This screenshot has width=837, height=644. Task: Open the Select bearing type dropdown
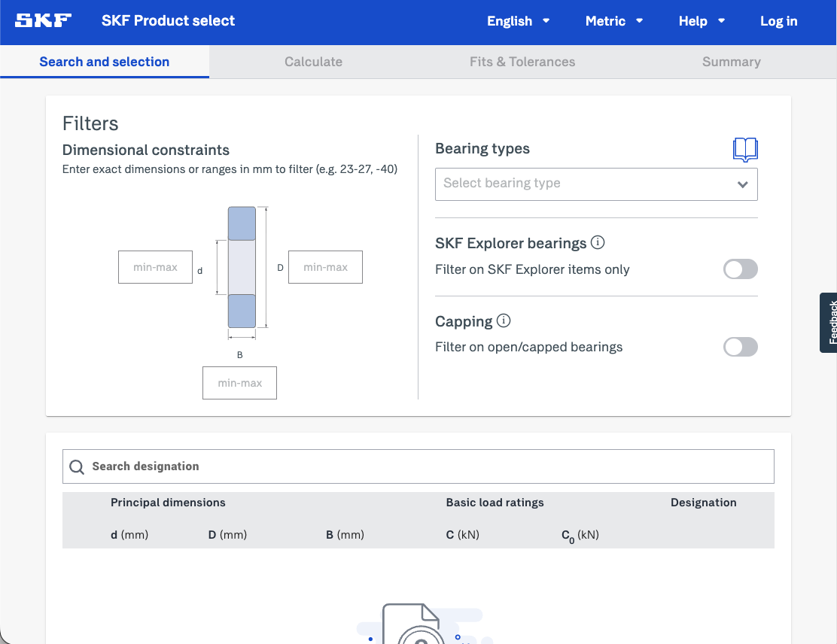click(596, 184)
